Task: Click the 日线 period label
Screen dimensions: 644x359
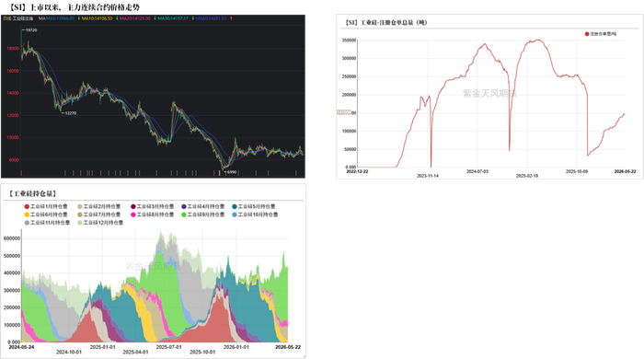Action: (x=6, y=18)
